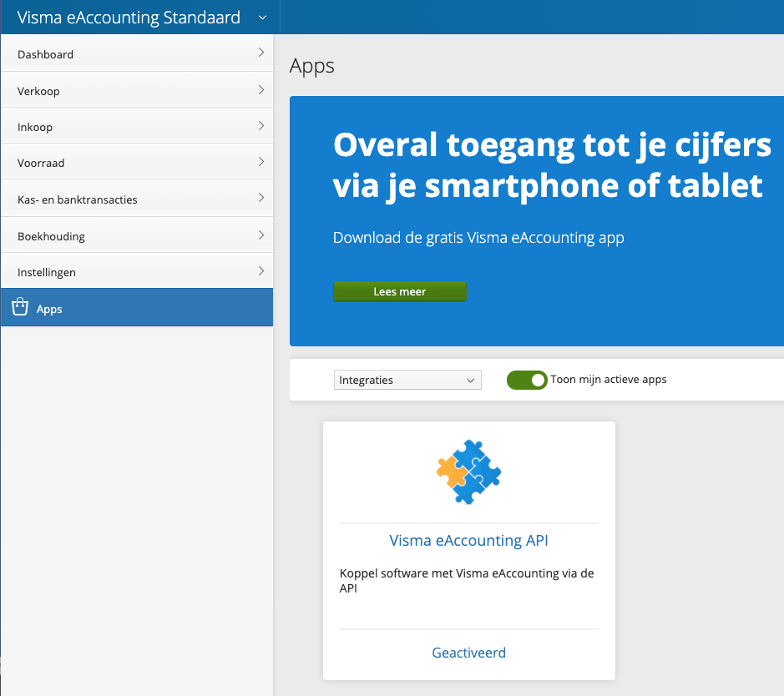Toggle the Toon mijn actieve apps switch

click(527, 381)
